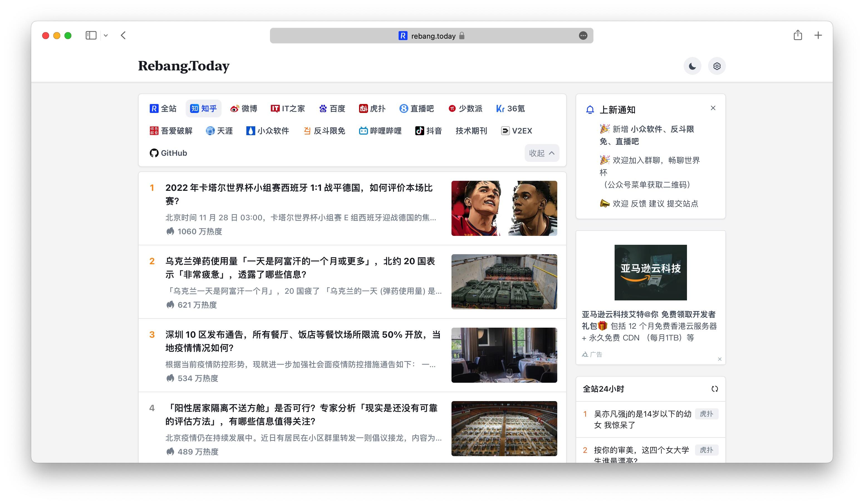This screenshot has height=504, width=864.
Task: Select the GitHub source tab
Action: (168, 153)
